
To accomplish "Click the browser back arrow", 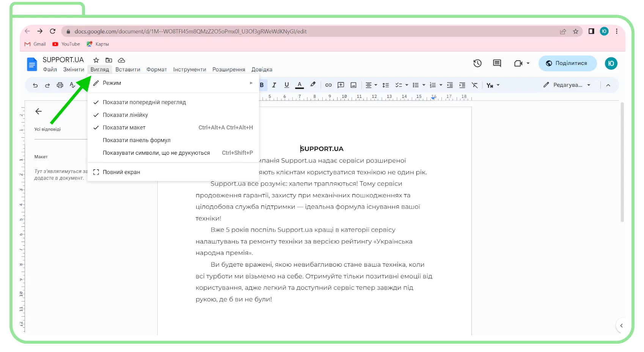I will (27, 31).
